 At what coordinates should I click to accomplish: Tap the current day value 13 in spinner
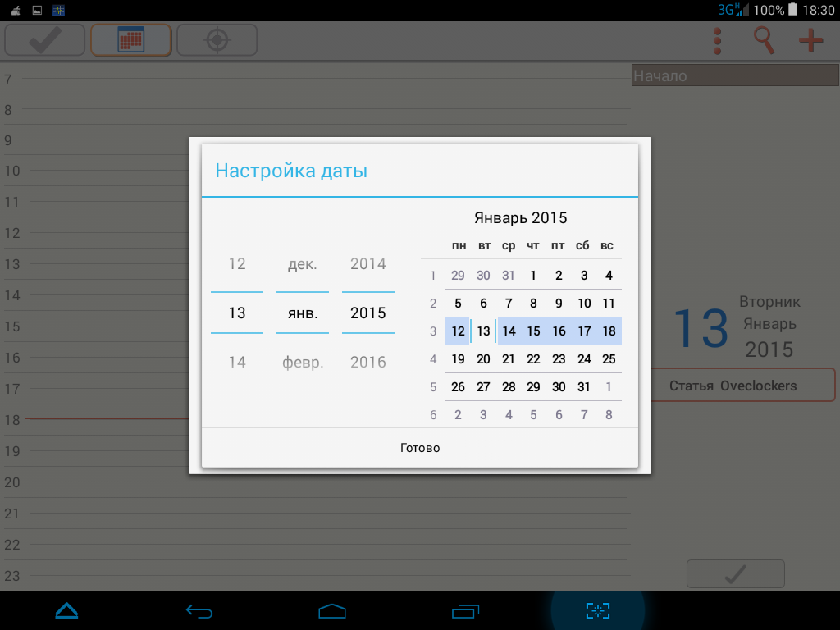click(x=237, y=313)
